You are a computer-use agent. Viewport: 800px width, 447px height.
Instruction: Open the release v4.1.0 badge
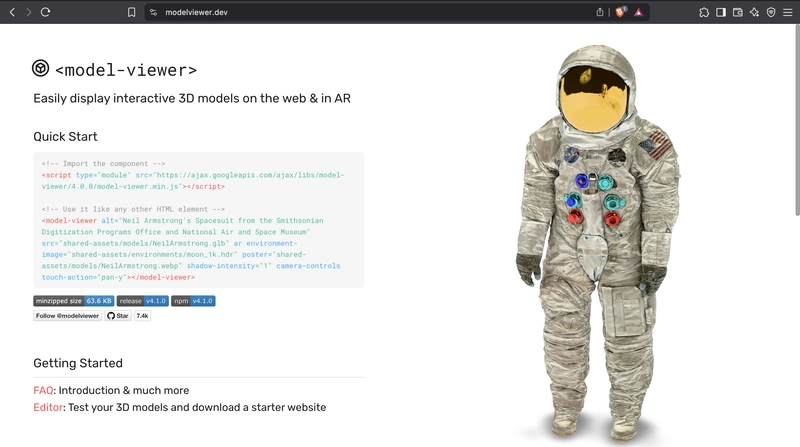coord(143,301)
